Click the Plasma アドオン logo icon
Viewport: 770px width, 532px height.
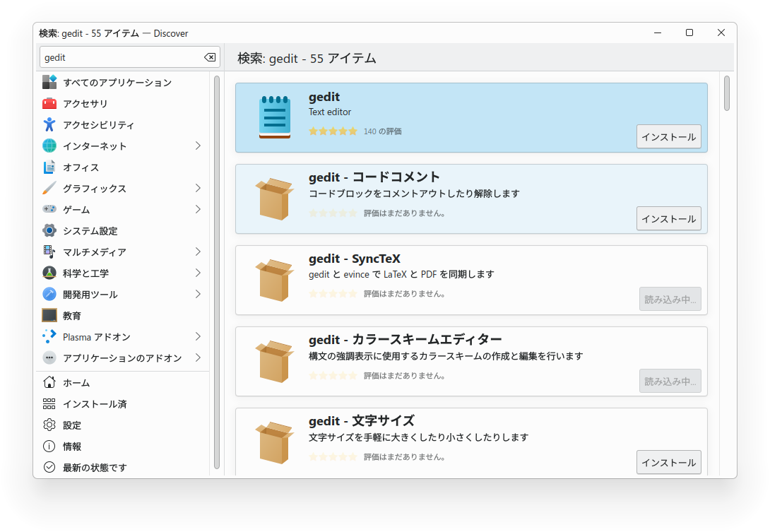49,336
